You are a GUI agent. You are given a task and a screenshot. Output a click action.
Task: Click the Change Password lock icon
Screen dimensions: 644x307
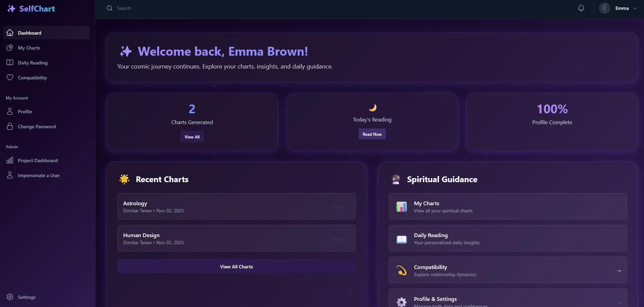click(10, 126)
